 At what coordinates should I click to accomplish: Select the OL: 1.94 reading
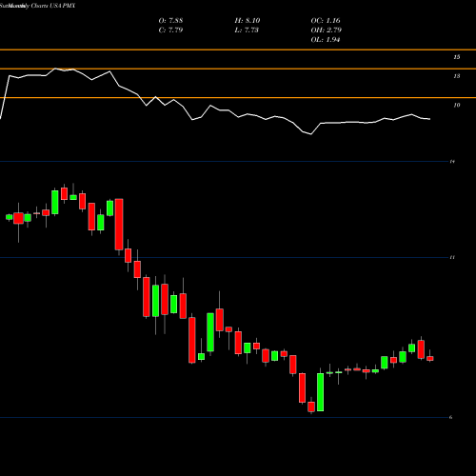pyautogui.click(x=326, y=40)
